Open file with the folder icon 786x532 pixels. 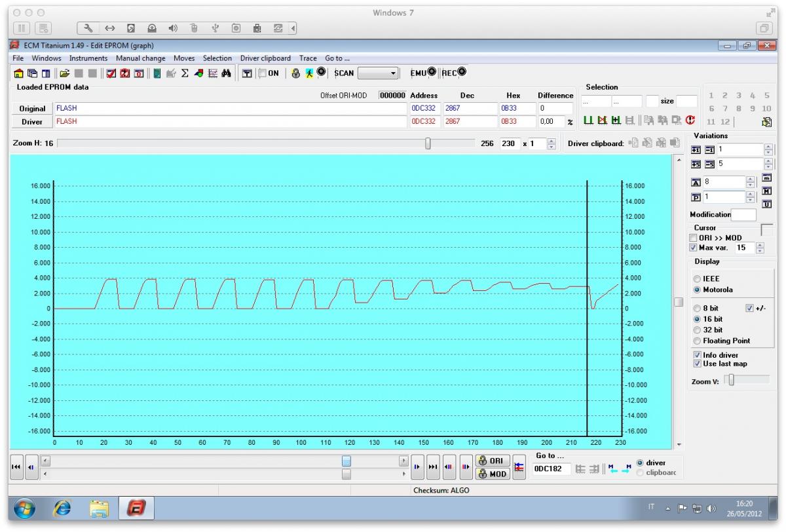[64, 73]
